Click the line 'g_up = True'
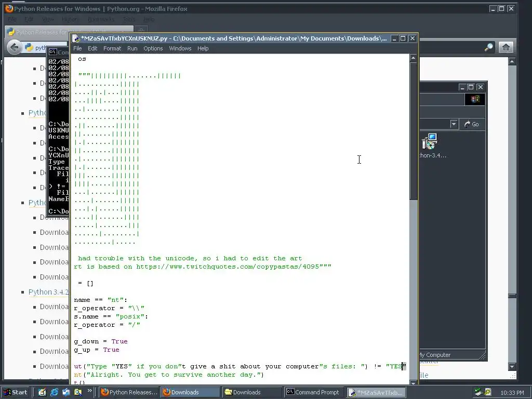The height and width of the screenshot is (399, 532). (97, 350)
